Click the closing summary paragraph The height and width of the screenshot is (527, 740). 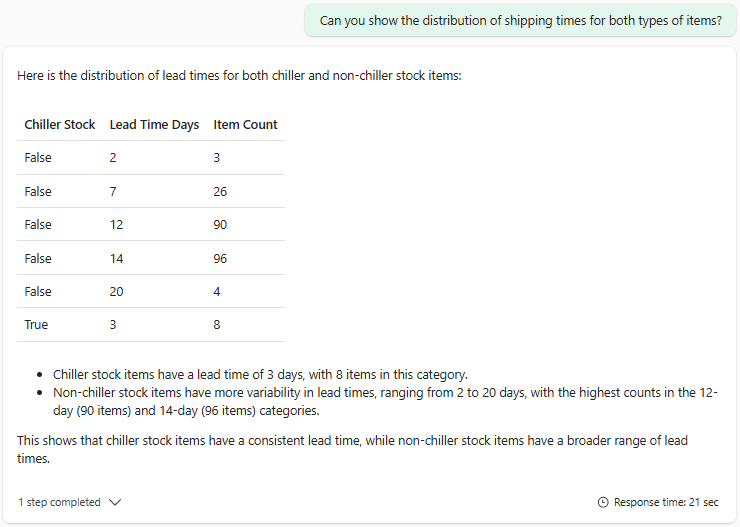pyautogui.click(x=350, y=449)
